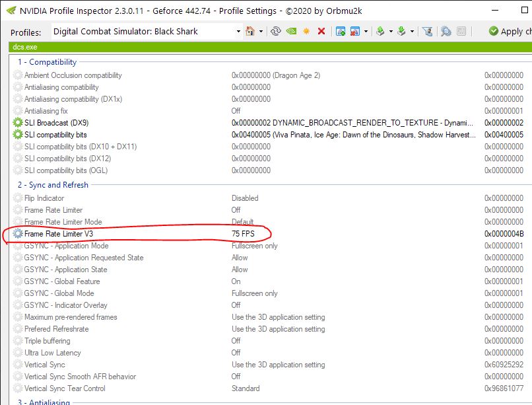Open the Profiles dropdown showing Black Shark

coord(238,31)
